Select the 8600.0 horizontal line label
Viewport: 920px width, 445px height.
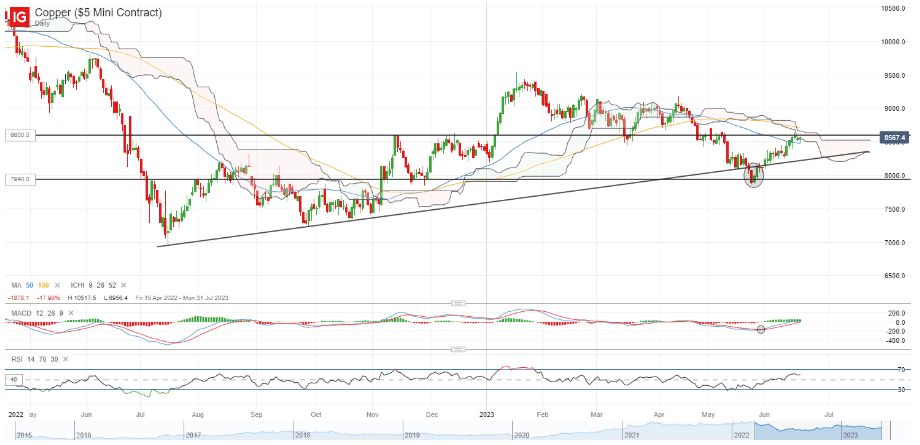(21, 135)
